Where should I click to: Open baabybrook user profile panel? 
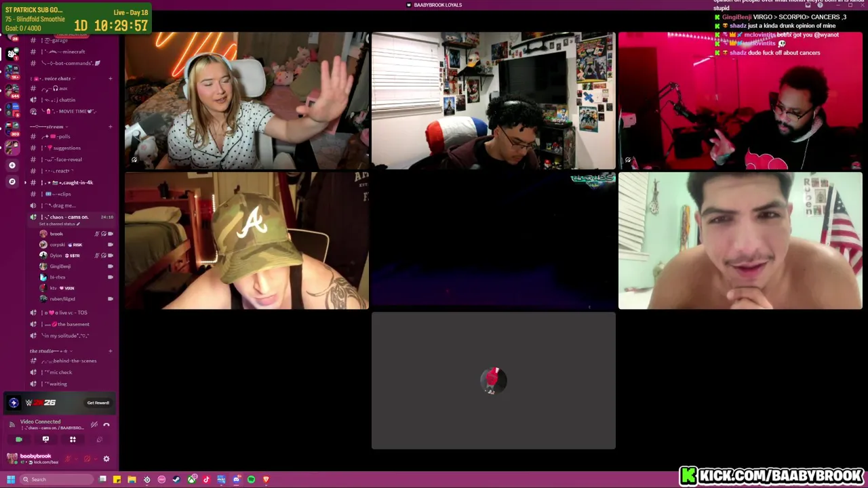coord(33,459)
